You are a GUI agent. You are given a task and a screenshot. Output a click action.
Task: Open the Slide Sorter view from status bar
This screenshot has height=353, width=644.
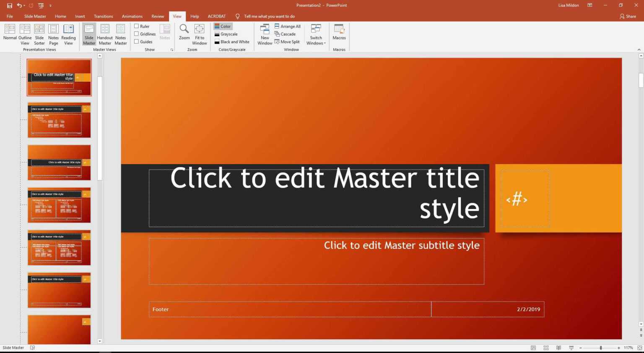[546, 348]
